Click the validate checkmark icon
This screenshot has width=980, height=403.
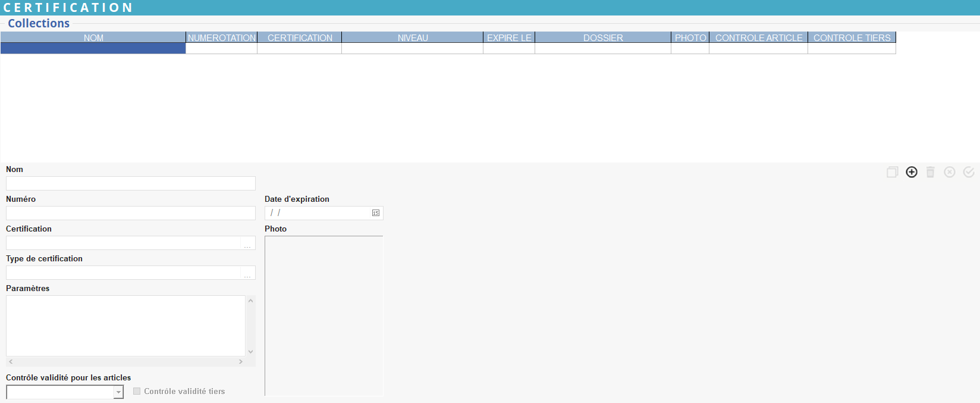point(969,172)
